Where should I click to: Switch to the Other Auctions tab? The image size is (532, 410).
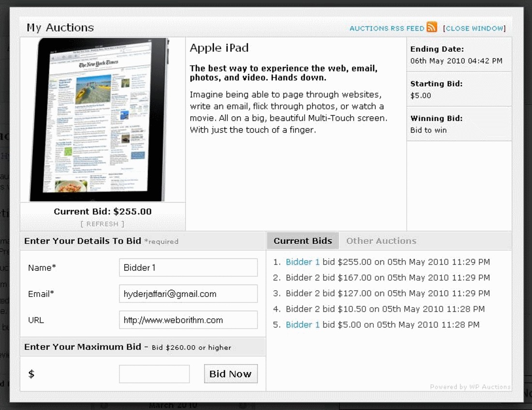coord(381,241)
